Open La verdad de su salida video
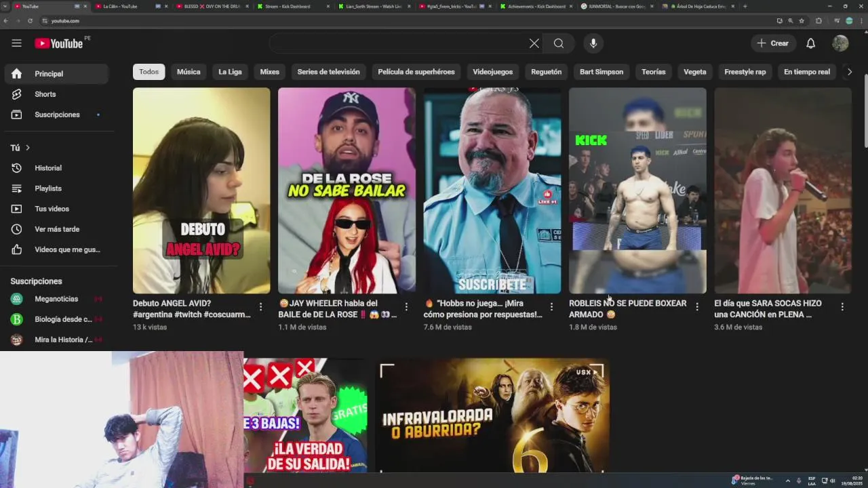 click(306, 415)
